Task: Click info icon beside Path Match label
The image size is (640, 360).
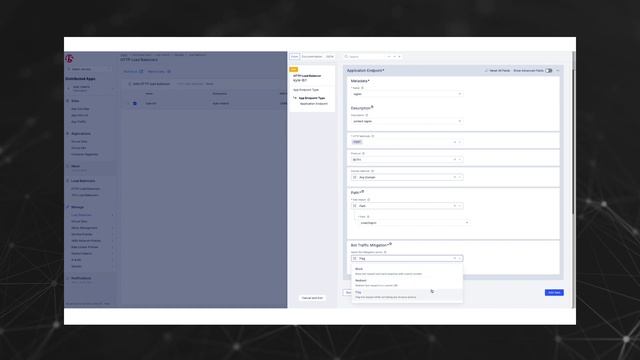Action: (x=369, y=200)
